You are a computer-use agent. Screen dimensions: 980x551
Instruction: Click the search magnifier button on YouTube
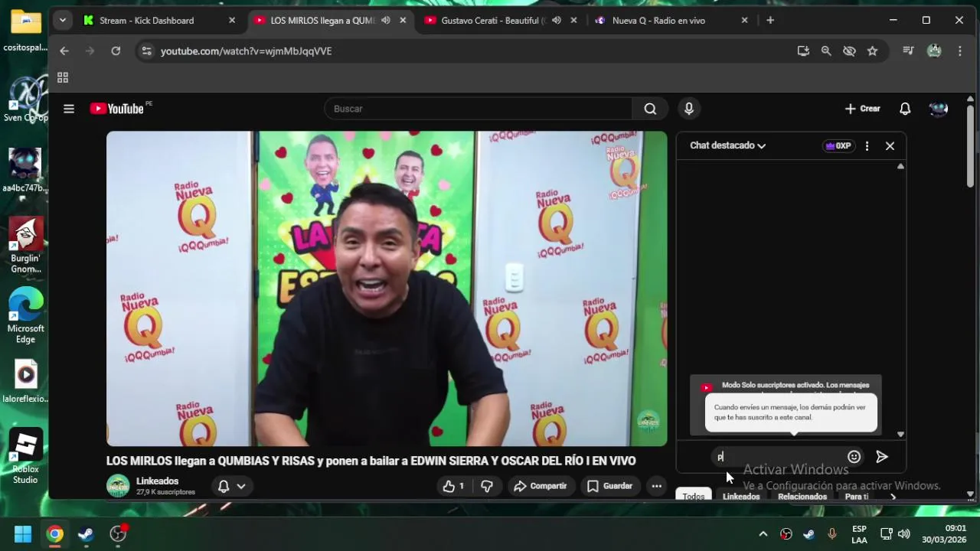(x=650, y=109)
